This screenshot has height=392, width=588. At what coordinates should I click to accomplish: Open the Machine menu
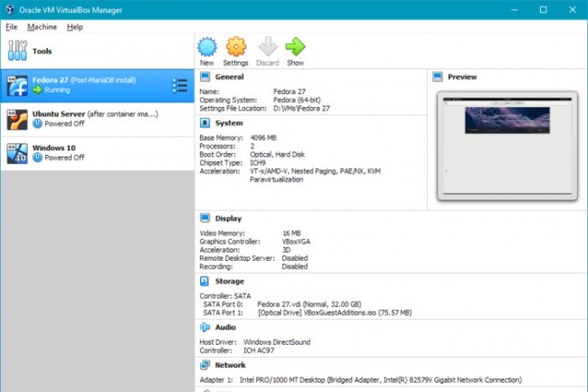click(42, 27)
